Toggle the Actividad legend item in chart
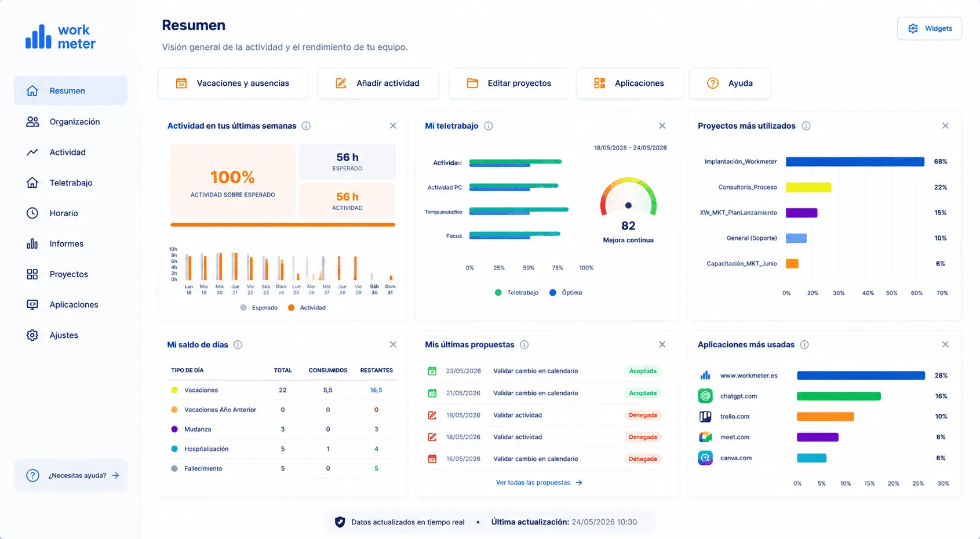This screenshot has height=539, width=980. pos(307,308)
